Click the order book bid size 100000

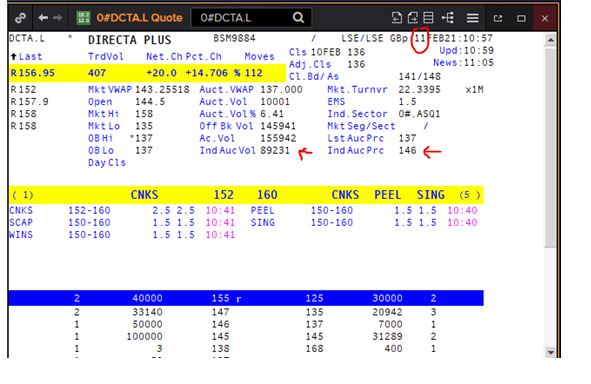[x=144, y=336]
